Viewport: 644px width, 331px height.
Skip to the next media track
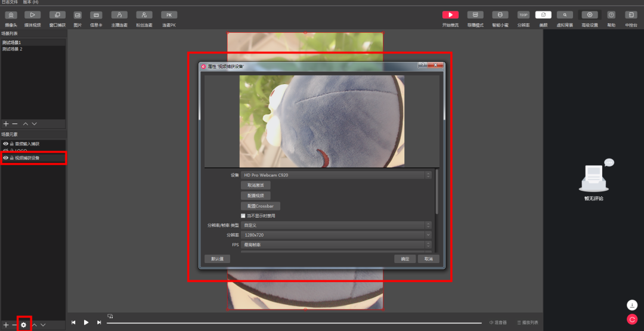point(99,323)
